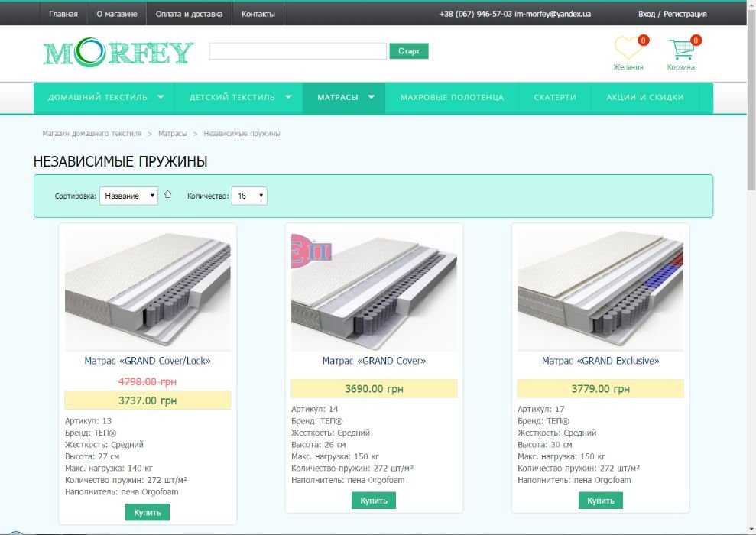Image resolution: width=756 pixels, height=535 pixels.
Task: Focus the search input field
Action: [x=298, y=51]
